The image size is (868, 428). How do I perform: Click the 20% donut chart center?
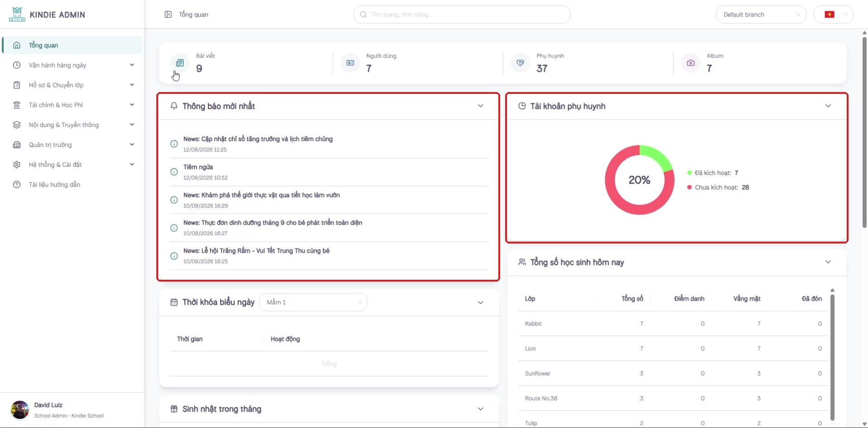pos(639,180)
